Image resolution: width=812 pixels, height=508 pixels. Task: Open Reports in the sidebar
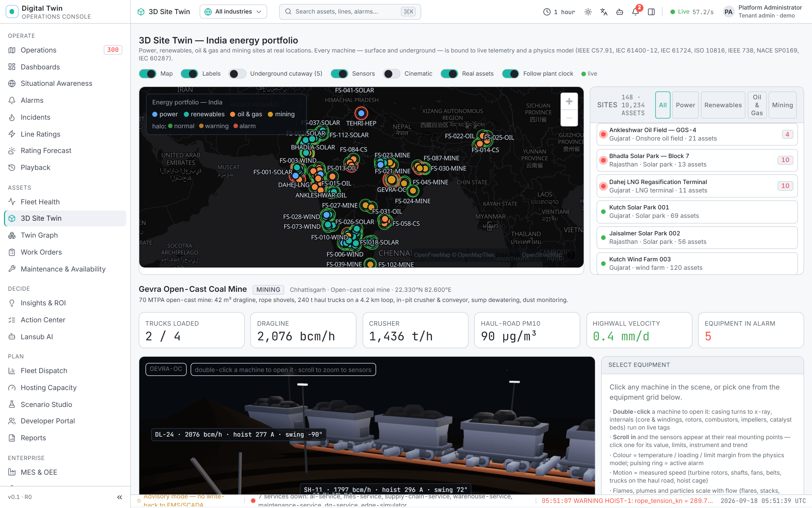[65, 437]
